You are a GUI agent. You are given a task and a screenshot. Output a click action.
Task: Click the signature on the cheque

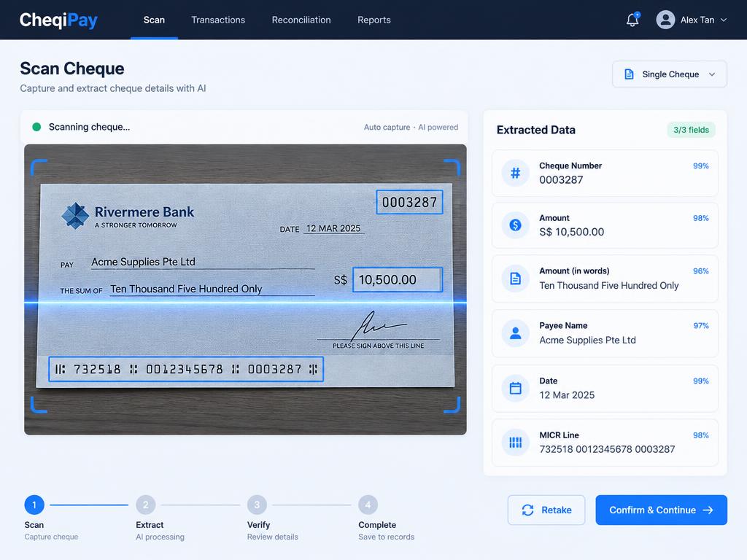379,324
